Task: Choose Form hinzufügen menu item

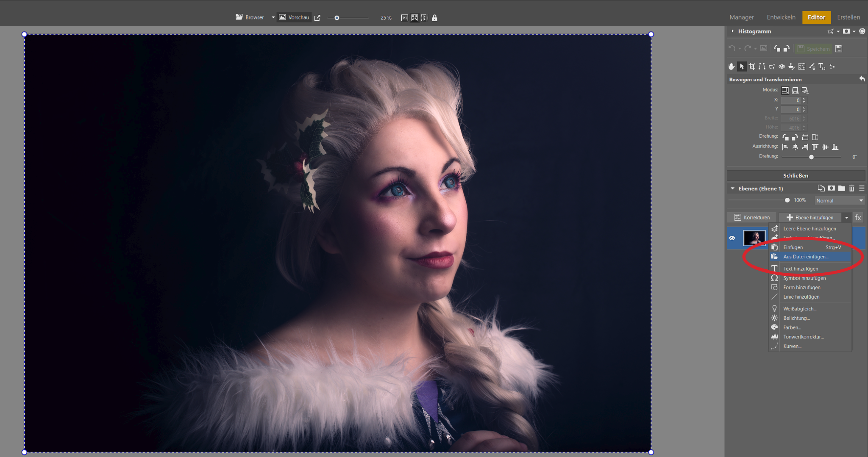Action: [x=810, y=287]
